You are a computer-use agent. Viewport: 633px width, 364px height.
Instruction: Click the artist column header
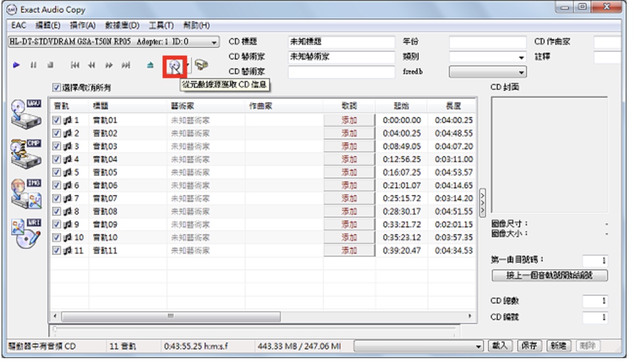206,107
